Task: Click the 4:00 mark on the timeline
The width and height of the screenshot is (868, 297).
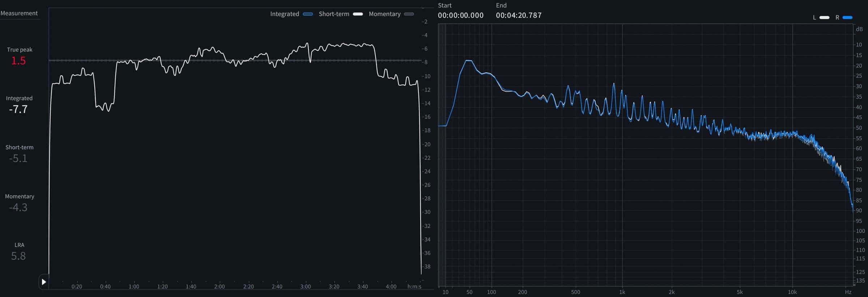Action: (391, 286)
